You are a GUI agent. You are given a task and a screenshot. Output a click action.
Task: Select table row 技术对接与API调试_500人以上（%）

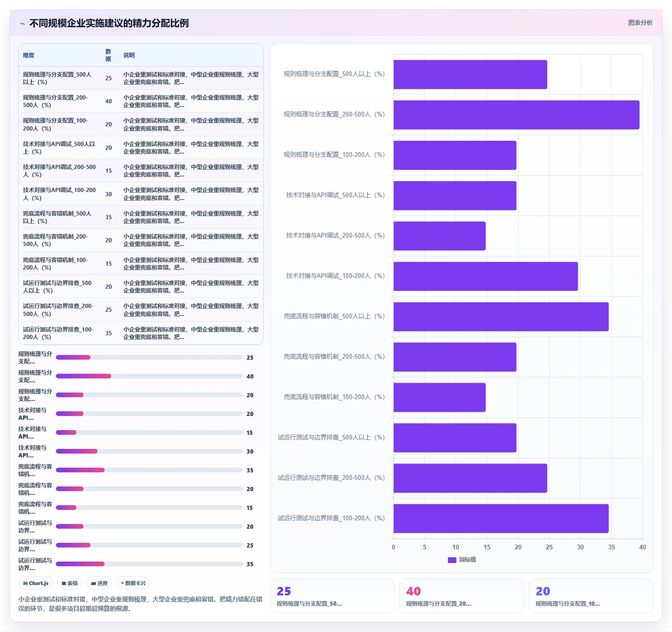coord(141,147)
